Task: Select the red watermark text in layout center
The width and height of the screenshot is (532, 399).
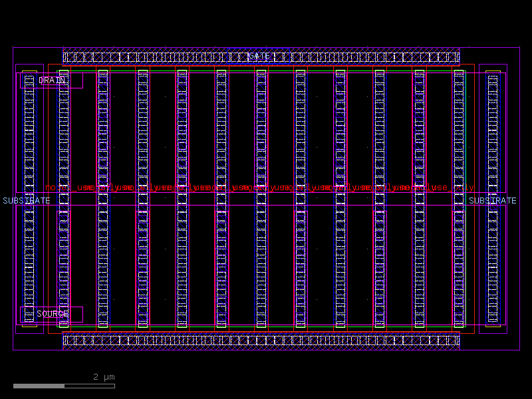Action: pos(266,188)
